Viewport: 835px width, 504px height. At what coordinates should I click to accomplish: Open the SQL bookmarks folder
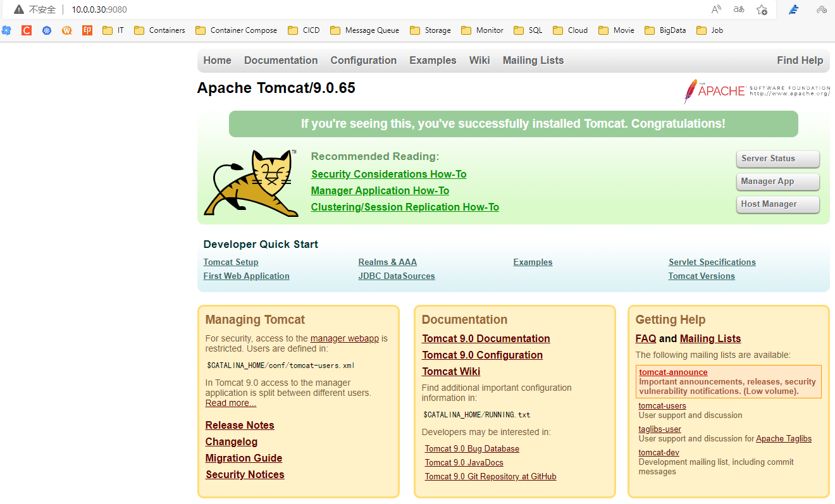(528, 30)
